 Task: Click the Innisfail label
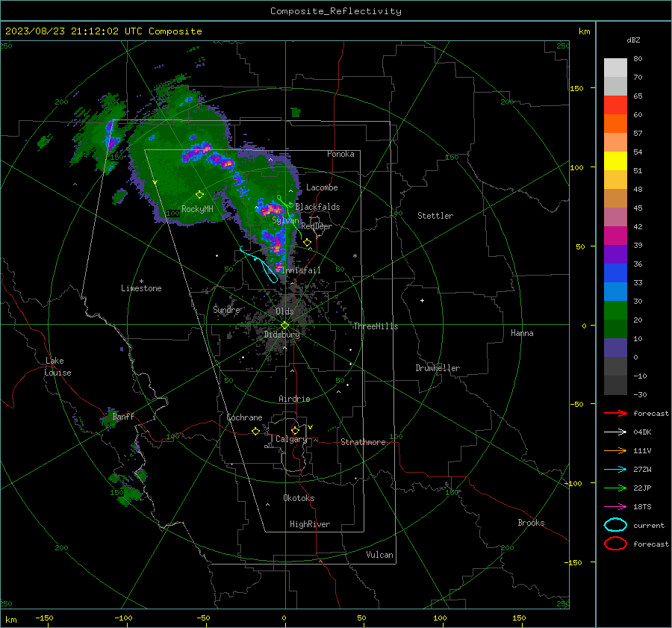point(301,270)
